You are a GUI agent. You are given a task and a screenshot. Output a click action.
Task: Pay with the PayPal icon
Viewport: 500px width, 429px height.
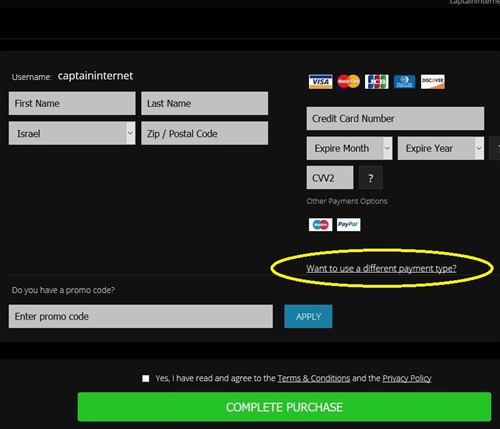pyautogui.click(x=348, y=225)
